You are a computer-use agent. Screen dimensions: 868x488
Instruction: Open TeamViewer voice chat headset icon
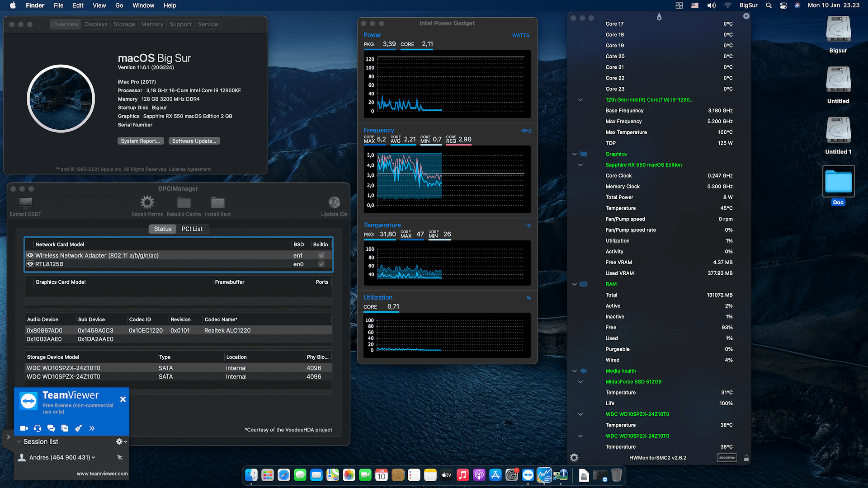tap(38, 428)
